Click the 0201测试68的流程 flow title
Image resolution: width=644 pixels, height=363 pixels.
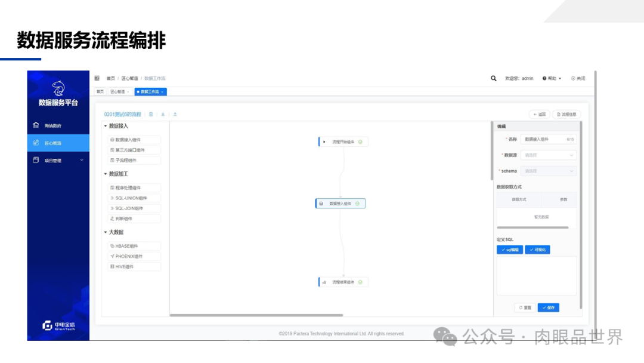point(122,114)
